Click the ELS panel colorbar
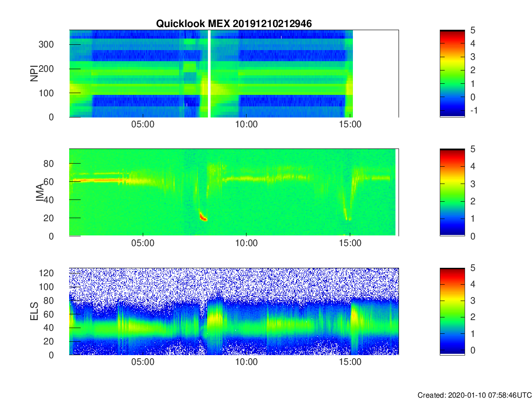The width and height of the screenshot is (532, 399). pos(452,311)
